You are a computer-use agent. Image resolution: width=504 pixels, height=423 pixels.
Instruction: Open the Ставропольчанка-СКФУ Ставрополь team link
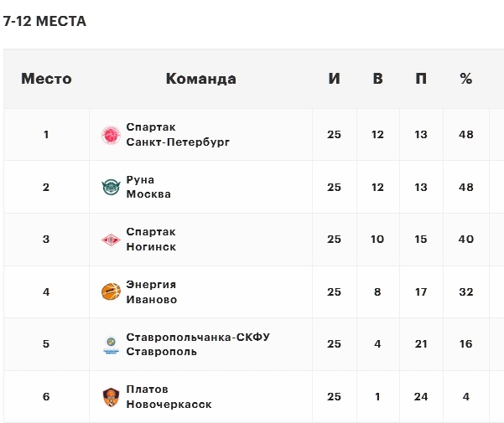click(x=198, y=344)
